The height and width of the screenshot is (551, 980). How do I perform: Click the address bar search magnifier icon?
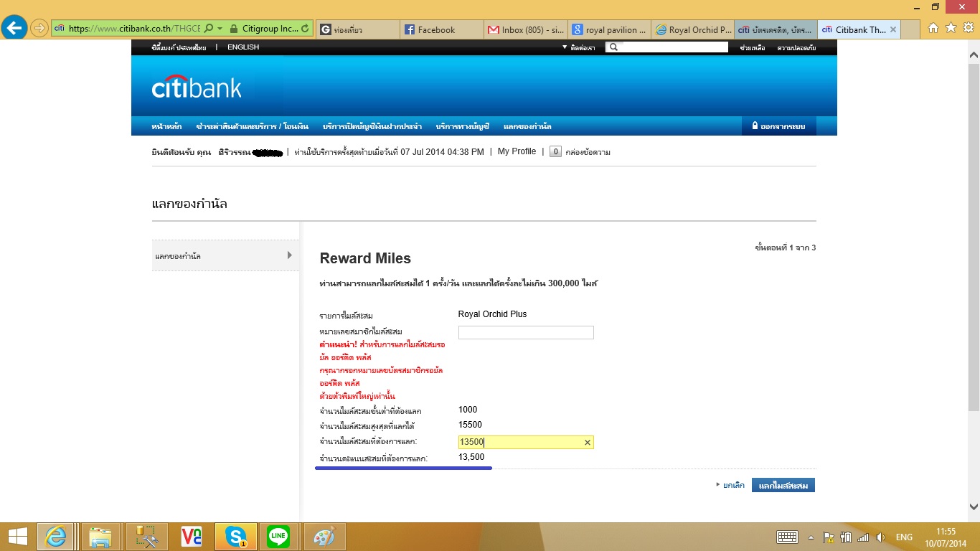point(208,29)
